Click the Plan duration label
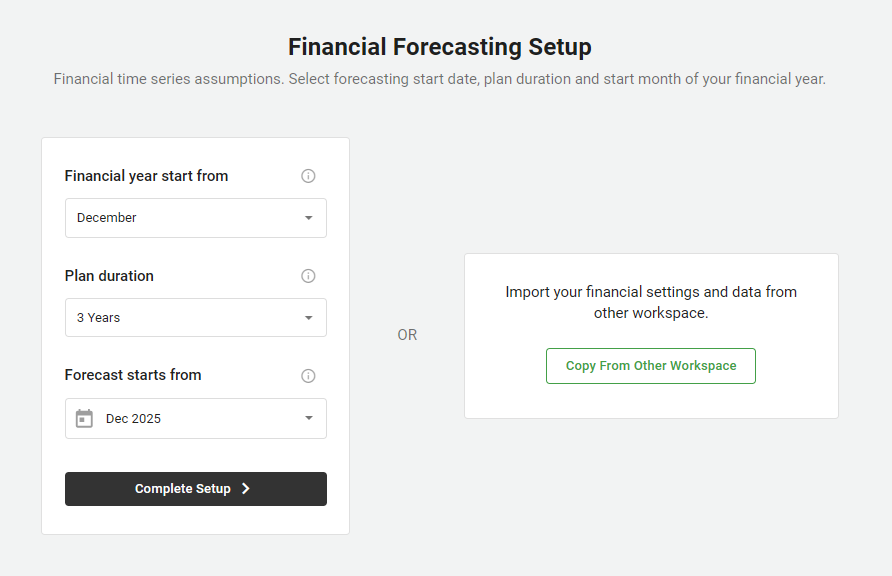892x576 pixels. [x=109, y=276]
